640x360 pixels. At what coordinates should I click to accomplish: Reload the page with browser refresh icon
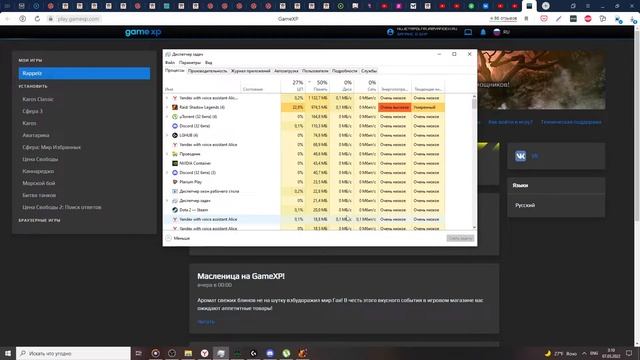pyautogui.click(x=37, y=19)
